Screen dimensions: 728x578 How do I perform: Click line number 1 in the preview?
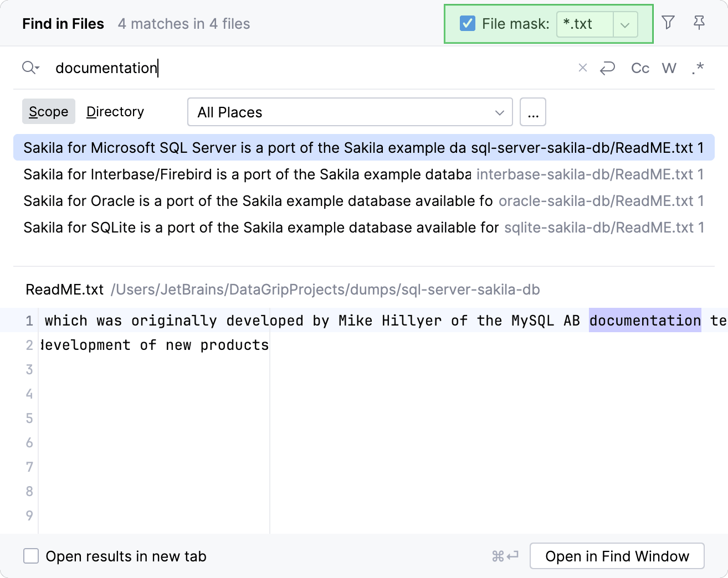coord(29,320)
